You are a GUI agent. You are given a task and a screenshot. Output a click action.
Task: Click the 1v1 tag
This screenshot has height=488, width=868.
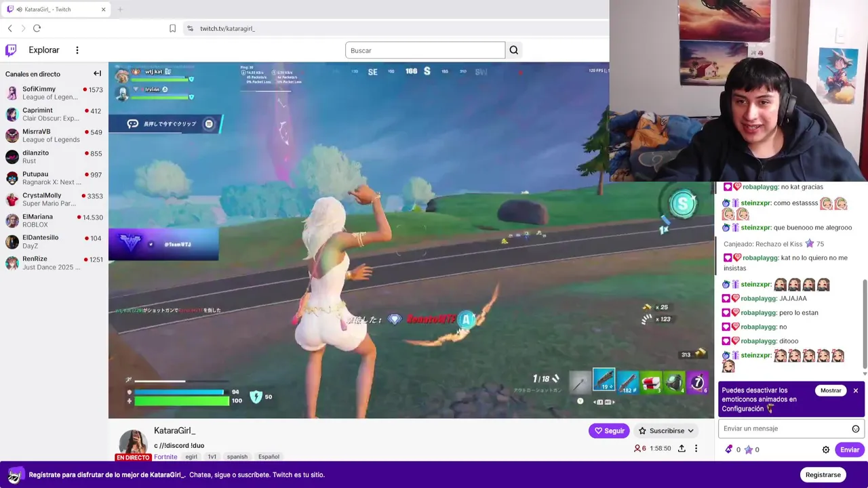tap(212, 457)
